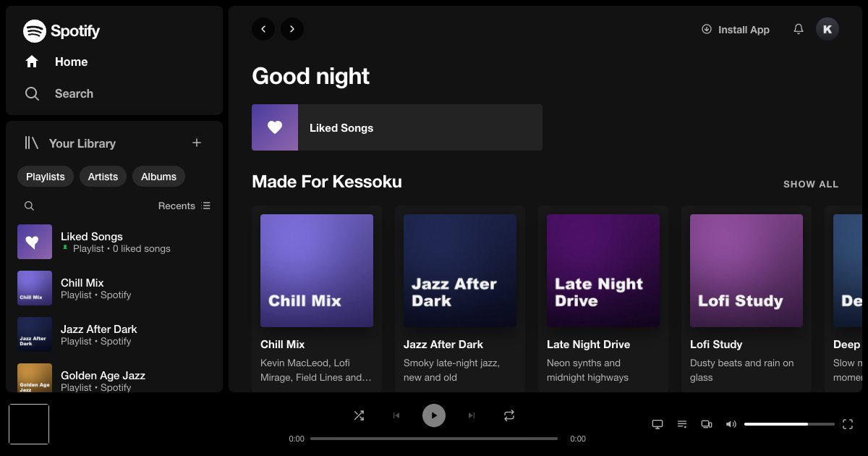Open the Lofi Study card cover
Screen dimensions: 868x456
746,271
